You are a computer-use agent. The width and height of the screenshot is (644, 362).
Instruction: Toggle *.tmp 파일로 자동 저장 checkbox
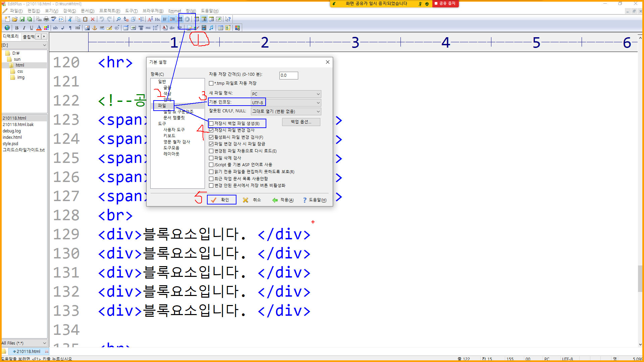pyautogui.click(x=211, y=83)
